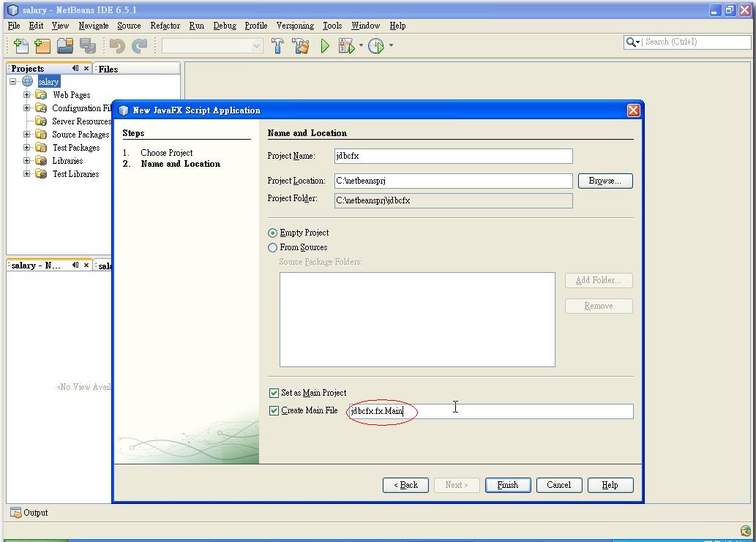Toggle Create Main File checkbox

tap(274, 410)
